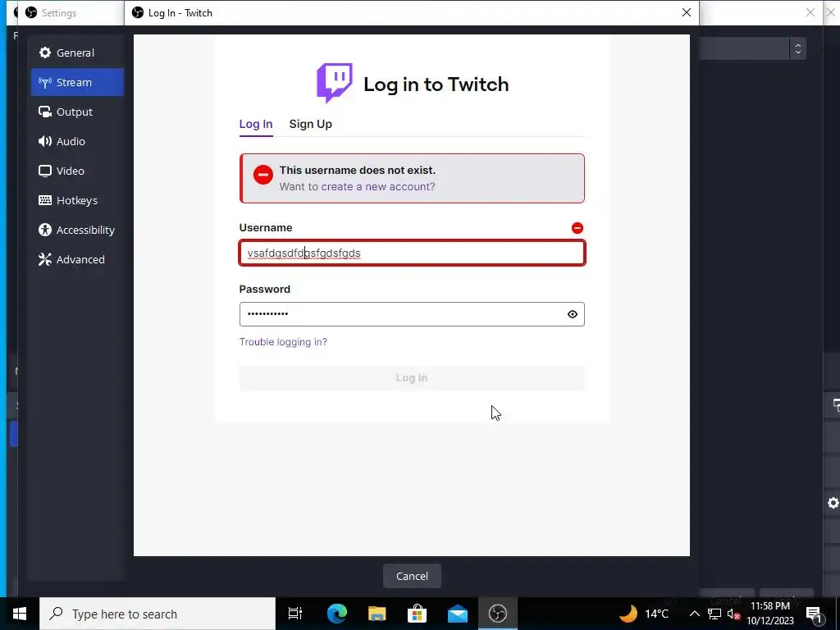
Task: Open the weather widget showing 14°C
Action: tap(644, 614)
